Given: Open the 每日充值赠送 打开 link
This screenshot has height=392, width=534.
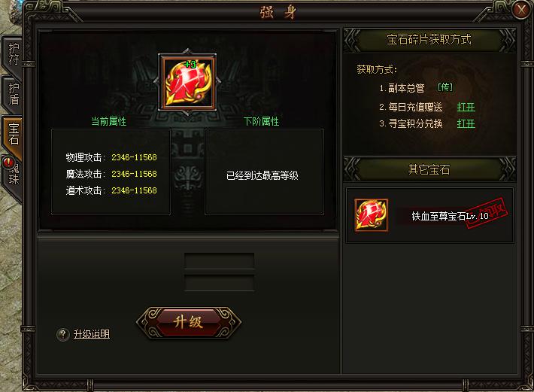Looking at the screenshot, I should pyautogui.click(x=466, y=107).
